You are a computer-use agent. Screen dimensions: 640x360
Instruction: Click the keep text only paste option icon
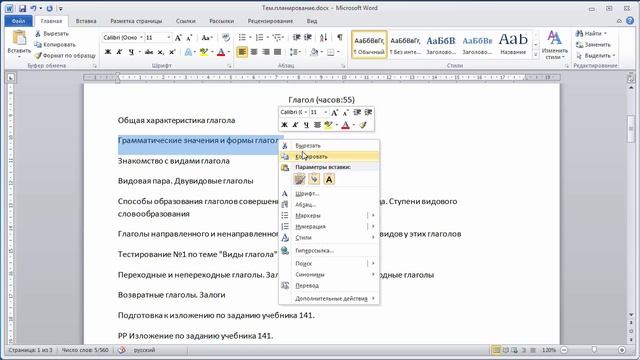click(x=329, y=179)
